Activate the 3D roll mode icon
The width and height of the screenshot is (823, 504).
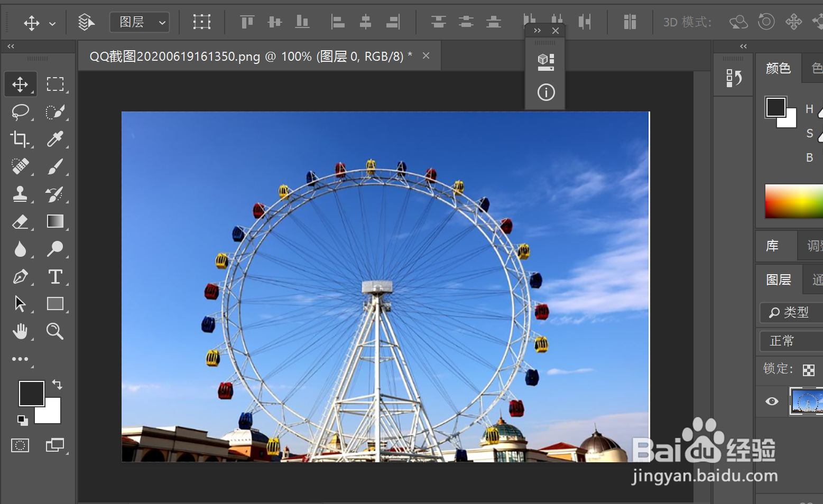[x=766, y=22]
